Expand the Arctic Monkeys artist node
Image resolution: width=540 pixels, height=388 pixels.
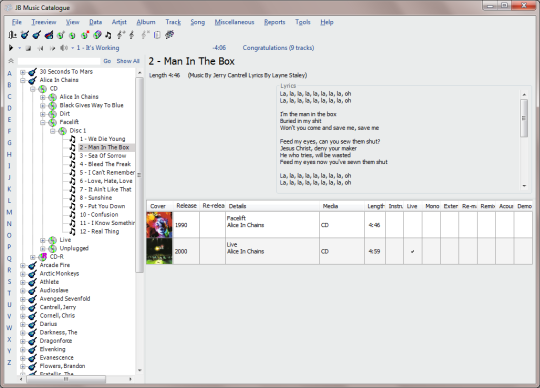tap(22, 274)
